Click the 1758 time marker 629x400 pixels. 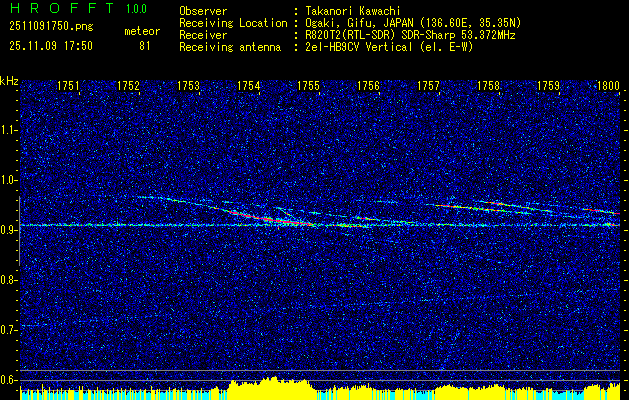coord(489,86)
